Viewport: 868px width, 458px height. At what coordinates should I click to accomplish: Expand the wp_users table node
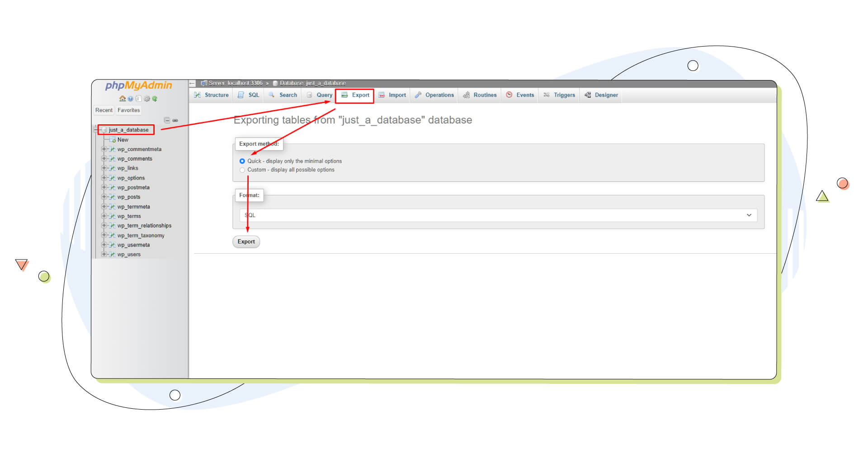click(104, 255)
